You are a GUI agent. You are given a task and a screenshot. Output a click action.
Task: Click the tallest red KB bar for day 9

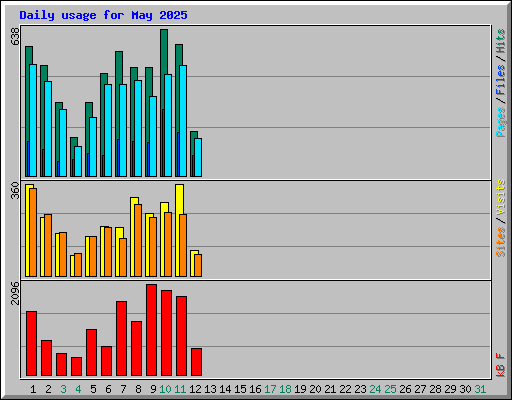coord(151,330)
